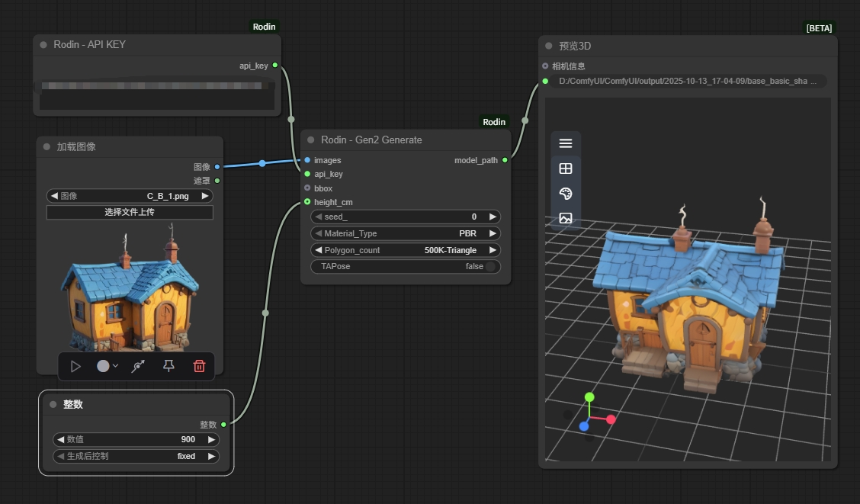Click the Rodin badge above Gen2 Generate node
860x504 pixels.
tap(493, 122)
